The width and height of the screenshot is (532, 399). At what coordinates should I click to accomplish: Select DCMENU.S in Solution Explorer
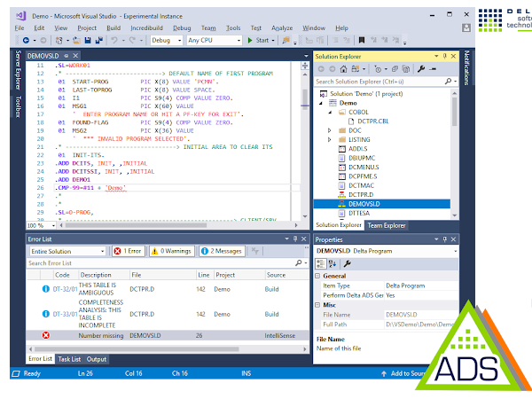364,168
